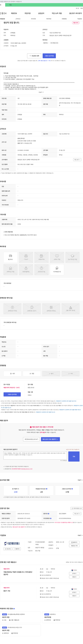Image resolution: width=83 pixels, height=644 pixels.
Task: Open the 채용정보 menu
Action: point(14,13)
